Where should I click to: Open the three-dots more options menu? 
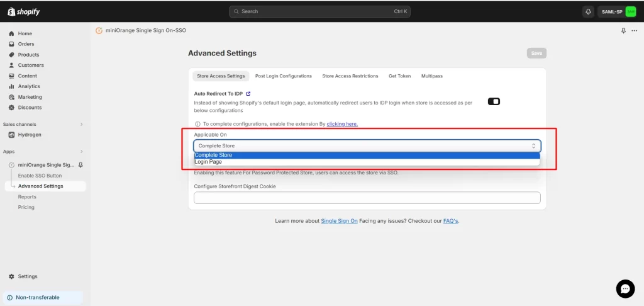click(x=634, y=31)
